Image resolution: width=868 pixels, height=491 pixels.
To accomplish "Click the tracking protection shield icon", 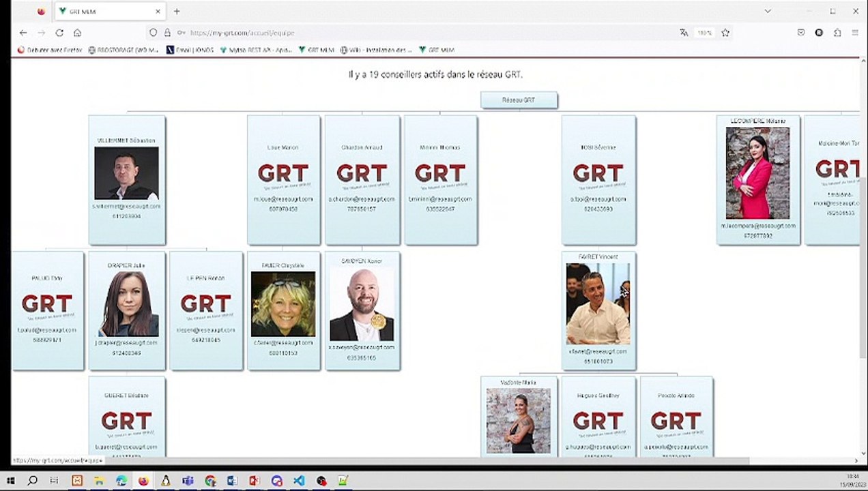I will coord(153,33).
